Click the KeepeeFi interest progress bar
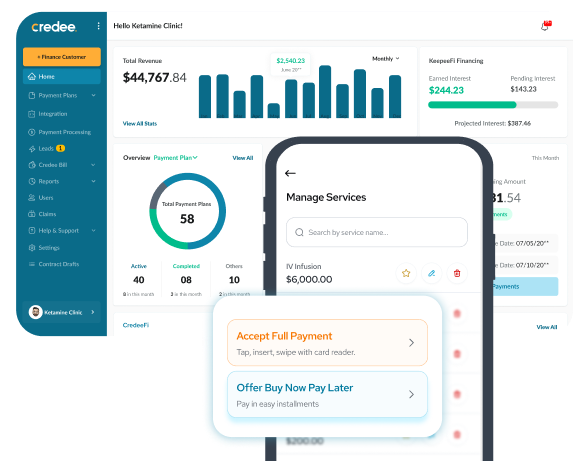Image resolution: width=588 pixels, height=461 pixels. click(493, 105)
